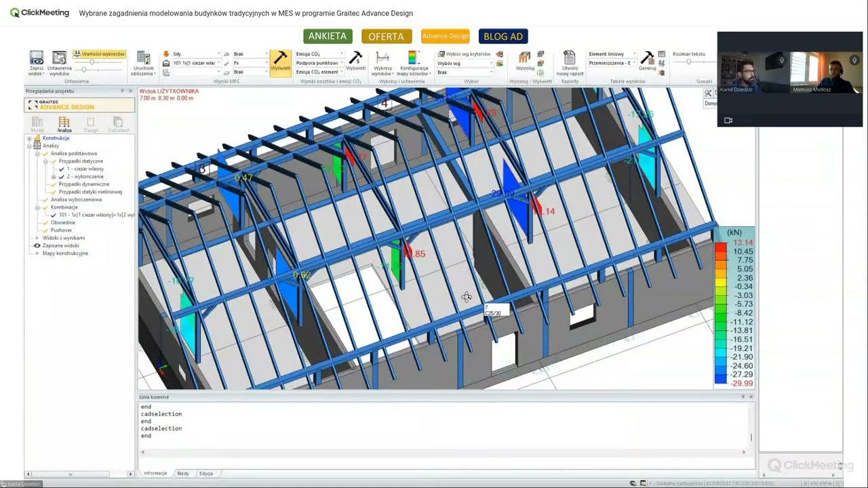868x488 pixels.
Task: Open the 101 load combination dropdown
Action: pyautogui.click(x=197, y=63)
